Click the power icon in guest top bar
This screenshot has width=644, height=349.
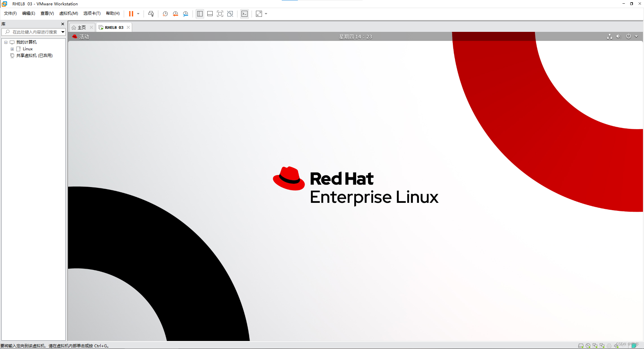pyautogui.click(x=628, y=37)
